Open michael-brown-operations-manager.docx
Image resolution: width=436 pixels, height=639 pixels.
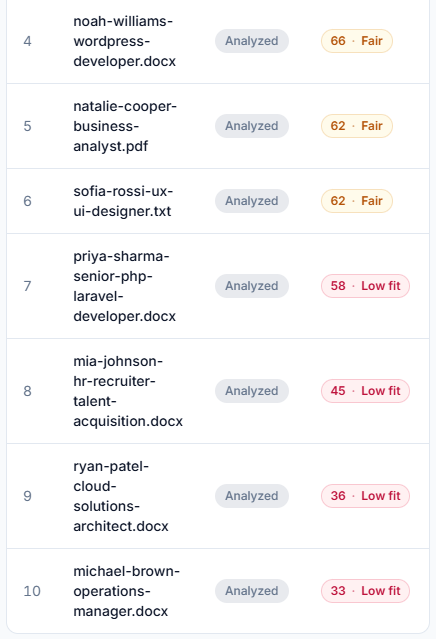tap(126, 591)
